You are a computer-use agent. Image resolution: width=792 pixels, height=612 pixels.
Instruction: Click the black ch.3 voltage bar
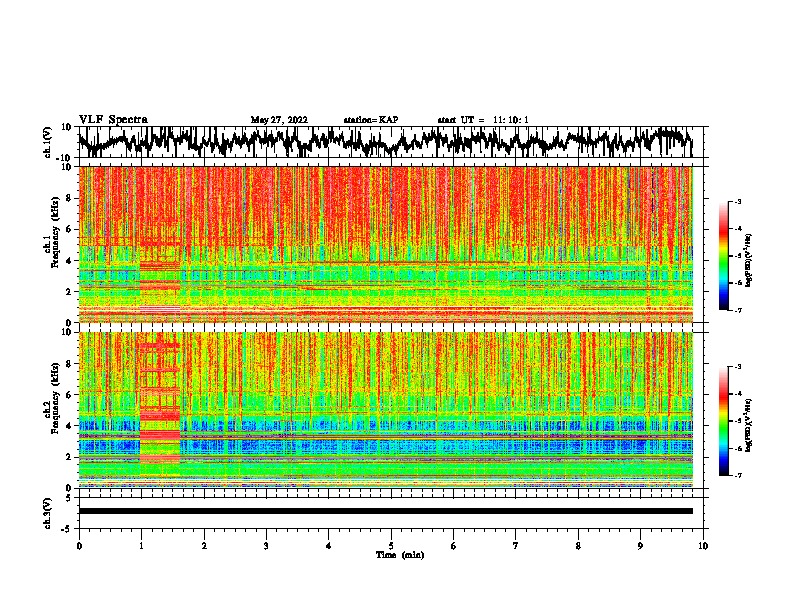tap(386, 511)
